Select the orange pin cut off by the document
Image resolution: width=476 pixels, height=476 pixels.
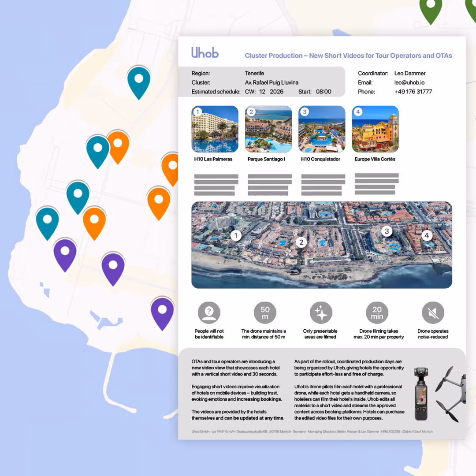click(x=171, y=169)
